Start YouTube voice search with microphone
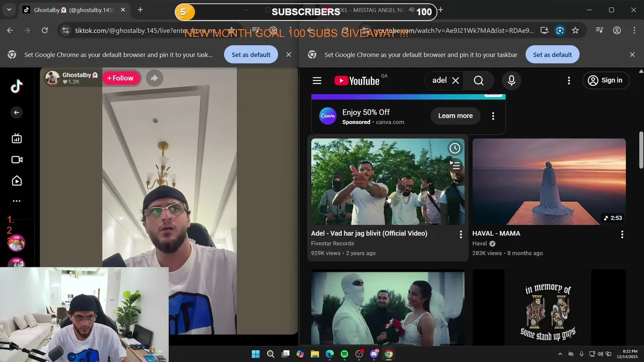This screenshot has width=644, height=362. click(511, 80)
